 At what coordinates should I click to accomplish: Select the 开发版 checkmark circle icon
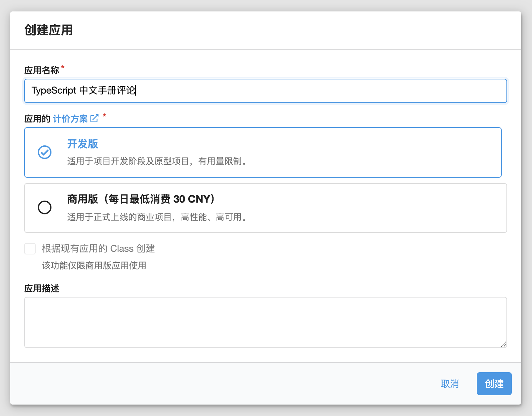click(44, 152)
